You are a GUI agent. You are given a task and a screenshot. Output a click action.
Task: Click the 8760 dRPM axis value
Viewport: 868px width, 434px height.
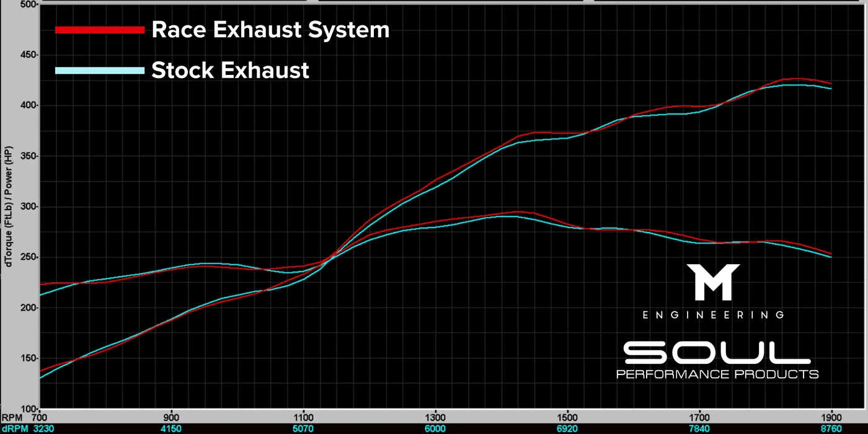tap(831, 428)
